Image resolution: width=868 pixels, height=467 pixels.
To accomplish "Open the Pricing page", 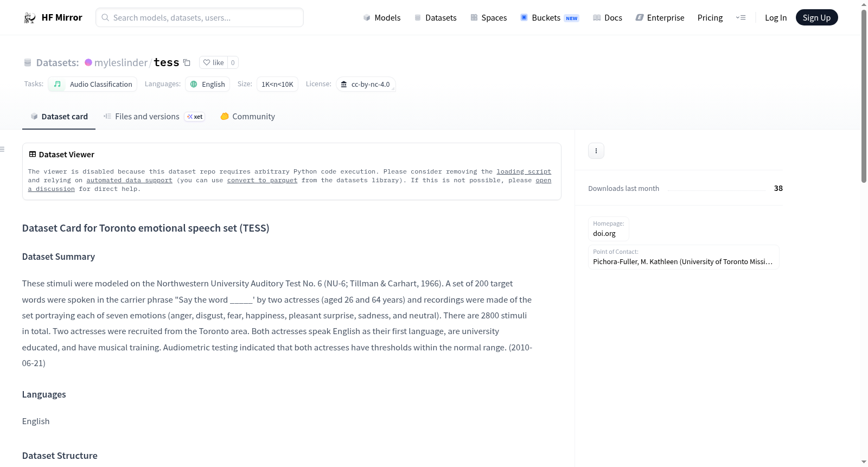I will [x=710, y=18].
